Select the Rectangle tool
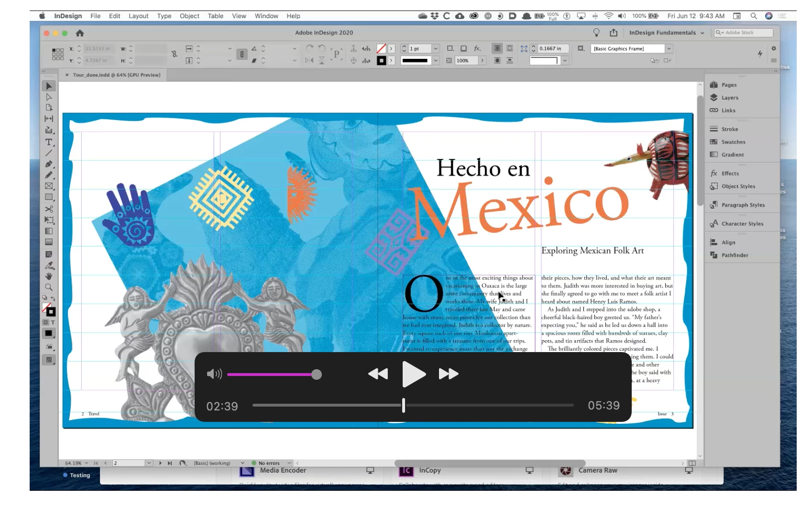The height and width of the screenshot is (508, 812). (49, 197)
